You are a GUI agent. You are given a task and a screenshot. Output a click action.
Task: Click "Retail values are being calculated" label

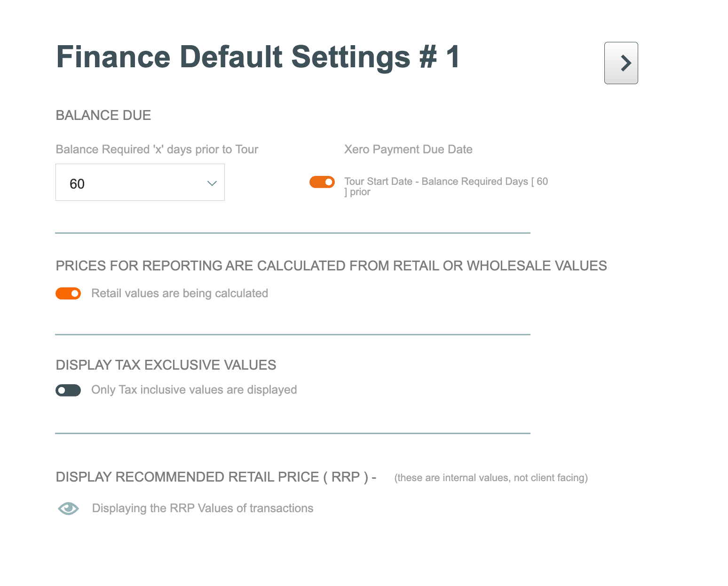[180, 293]
